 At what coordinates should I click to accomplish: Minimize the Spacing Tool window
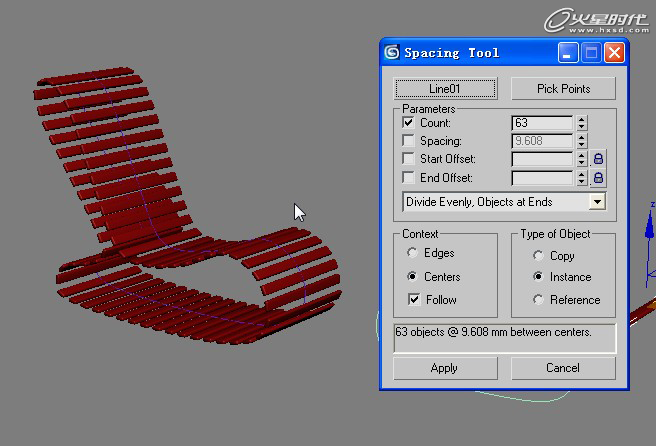[x=568, y=53]
